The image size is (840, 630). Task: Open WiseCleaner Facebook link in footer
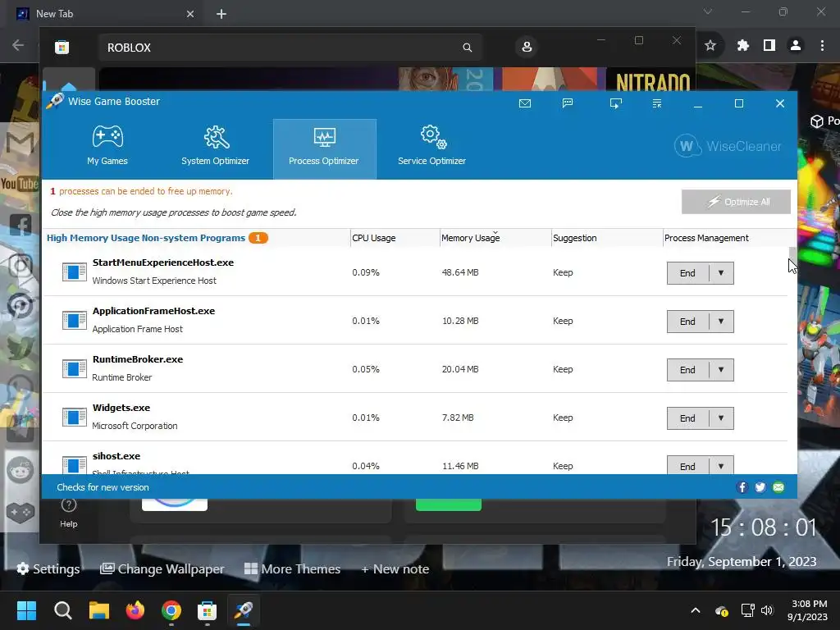(x=742, y=487)
